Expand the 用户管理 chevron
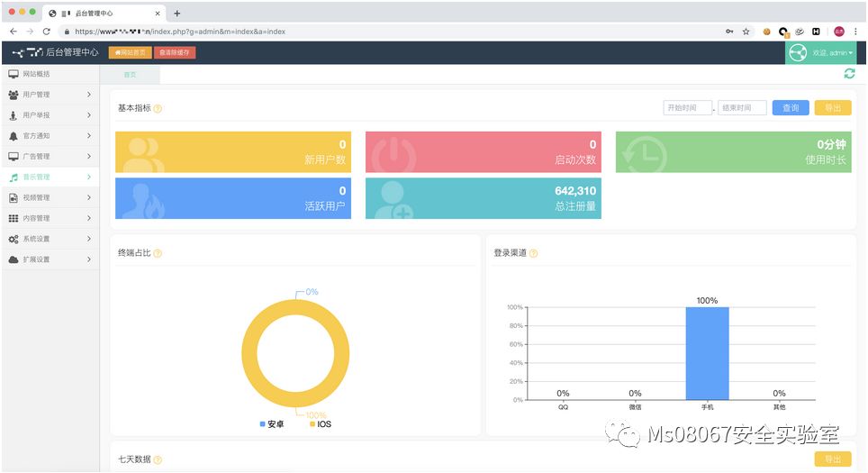868x473 pixels. point(89,95)
